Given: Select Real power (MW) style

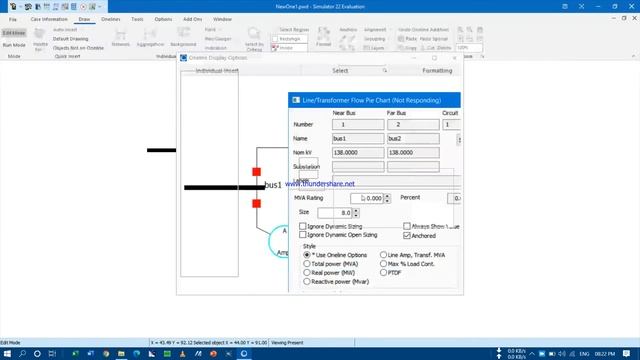Looking at the screenshot, I should 307,273.
